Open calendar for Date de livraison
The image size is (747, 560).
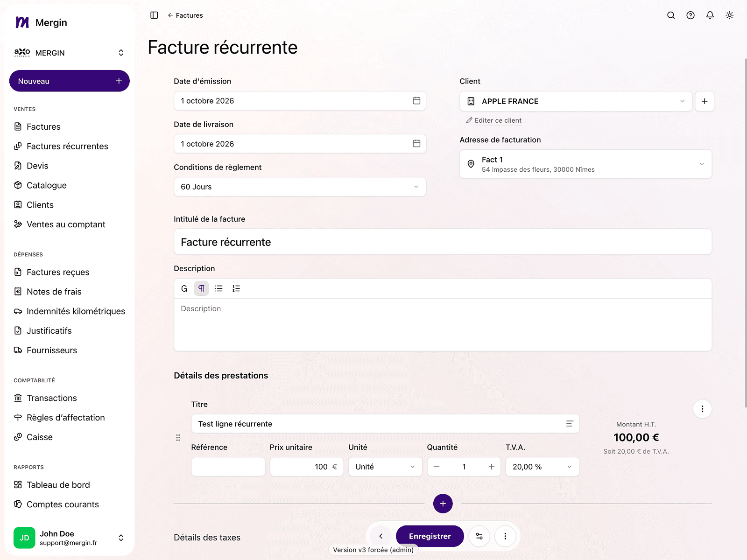[x=416, y=144]
